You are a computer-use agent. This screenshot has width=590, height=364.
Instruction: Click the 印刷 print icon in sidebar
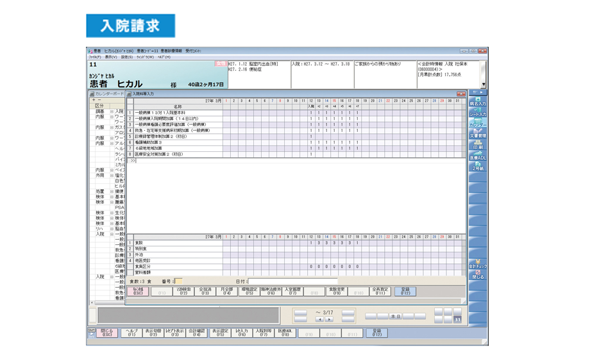point(478,144)
